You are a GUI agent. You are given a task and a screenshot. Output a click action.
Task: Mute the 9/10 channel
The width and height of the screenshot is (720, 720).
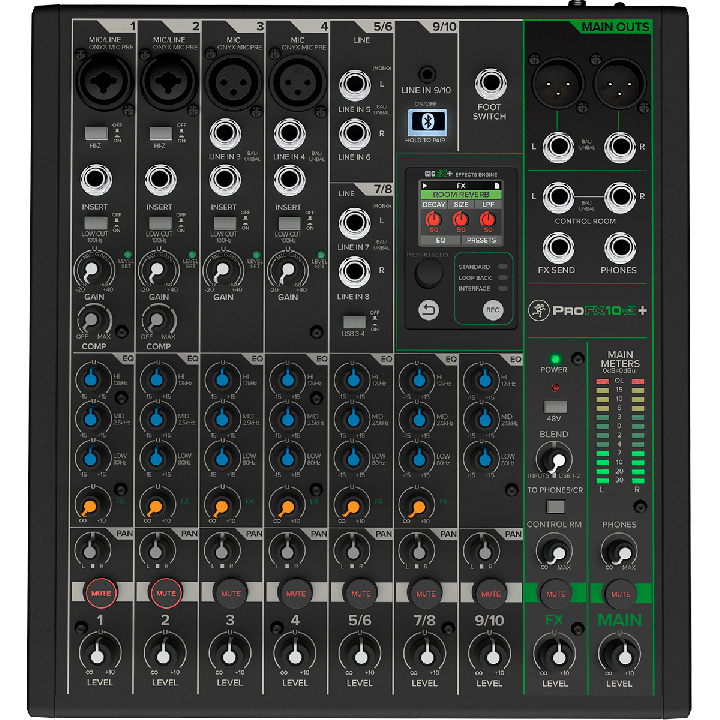pos(491,593)
